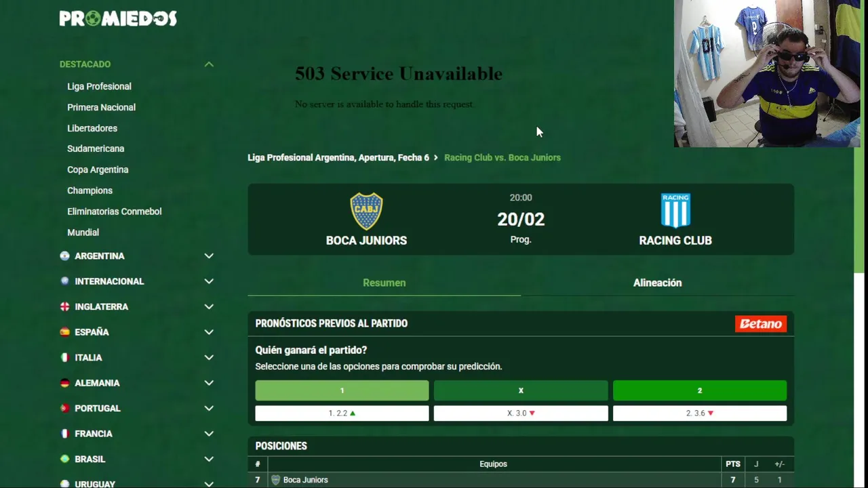Image resolution: width=868 pixels, height=488 pixels.
Task: Click the +/- column header
Action: click(779, 464)
